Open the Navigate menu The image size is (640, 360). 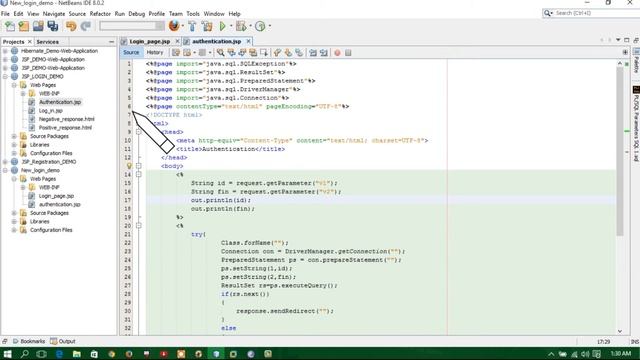click(x=54, y=14)
